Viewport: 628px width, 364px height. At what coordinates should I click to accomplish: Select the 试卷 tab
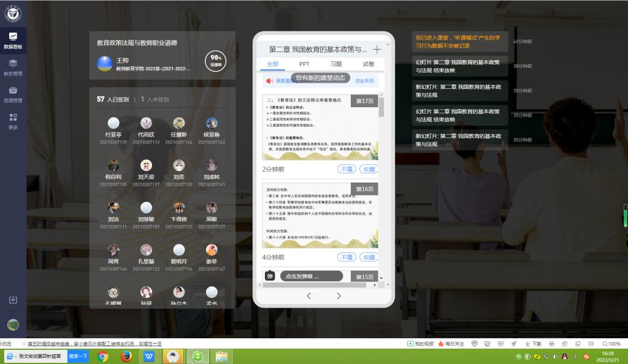click(368, 64)
